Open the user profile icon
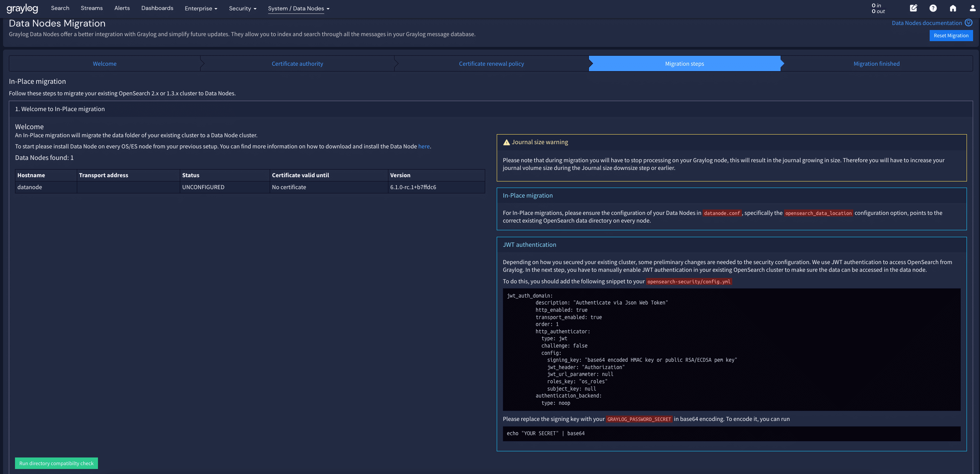Screen dimensions: 980x474 click(972, 8)
